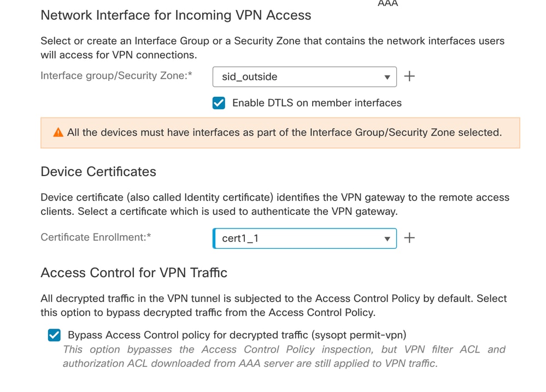Toggle Bypass Access Control policy checkbox
The height and width of the screenshot is (392, 546).
pos(54,335)
